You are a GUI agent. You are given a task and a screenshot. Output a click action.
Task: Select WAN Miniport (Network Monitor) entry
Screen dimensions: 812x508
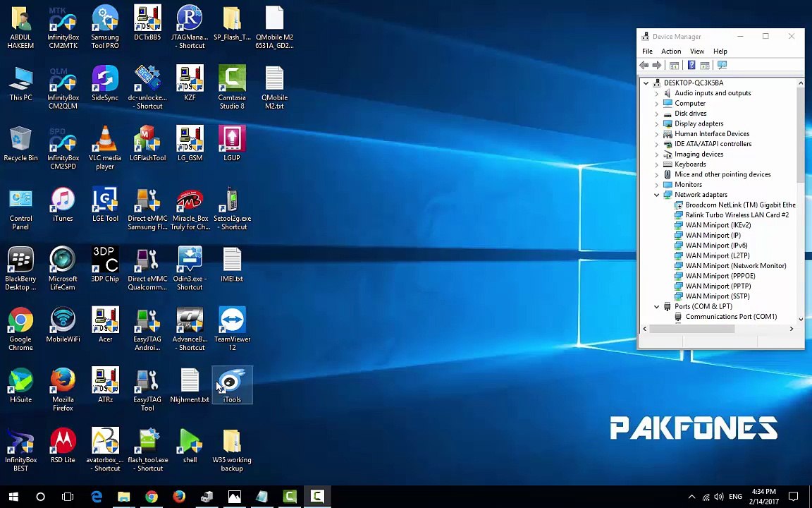(736, 266)
